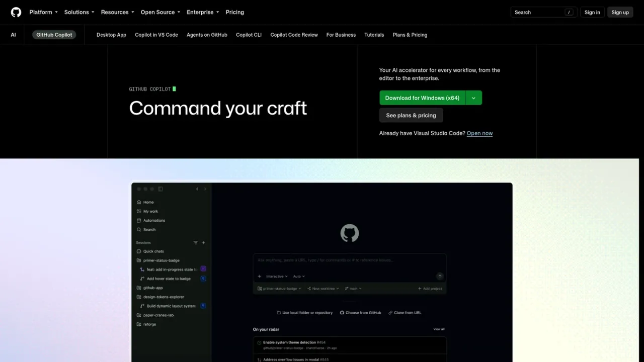Viewport: 644px width, 362px height.
Task: Click the Sign up button
Action: tap(620, 12)
